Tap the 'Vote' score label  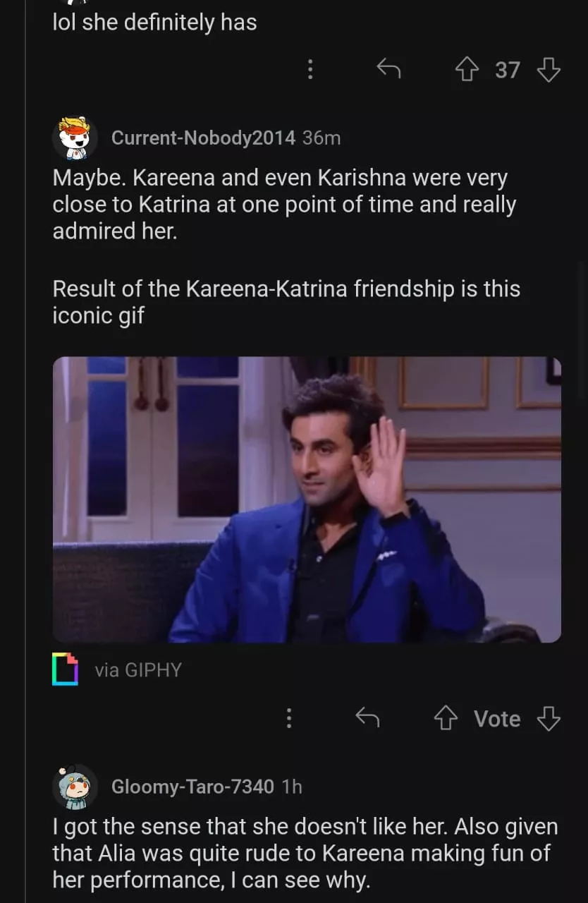[x=497, y=719]
